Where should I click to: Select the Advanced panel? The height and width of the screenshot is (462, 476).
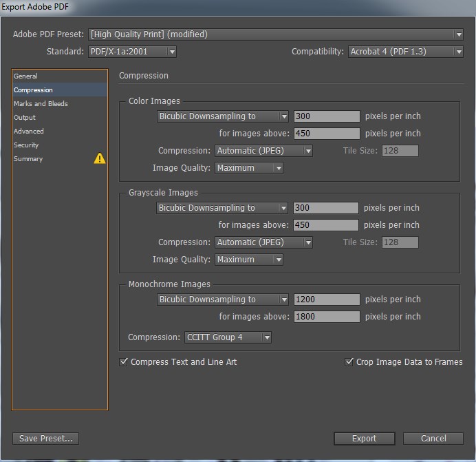29,132
